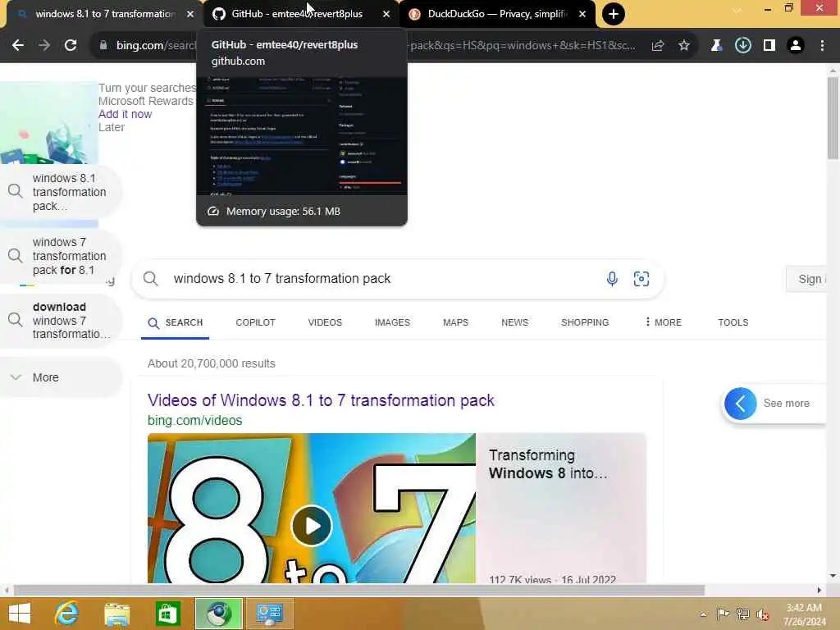Image resolution: width=840 pixels, height=630 pixels.
Task: Open the bing.com/videos link
Action: 194,421
